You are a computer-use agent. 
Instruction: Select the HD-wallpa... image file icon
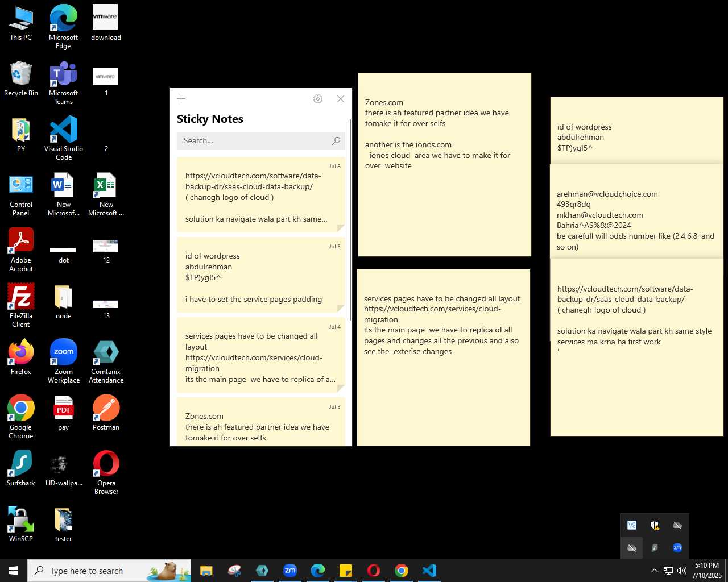64,469
